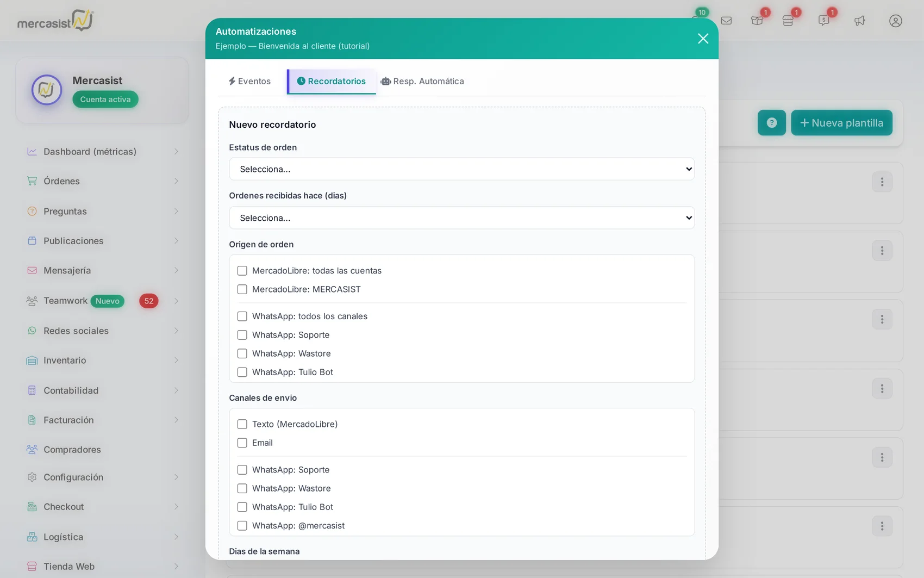Click the Nueva plantilla button
This screenshot has width=924, height=578.
tap(841, 123)
